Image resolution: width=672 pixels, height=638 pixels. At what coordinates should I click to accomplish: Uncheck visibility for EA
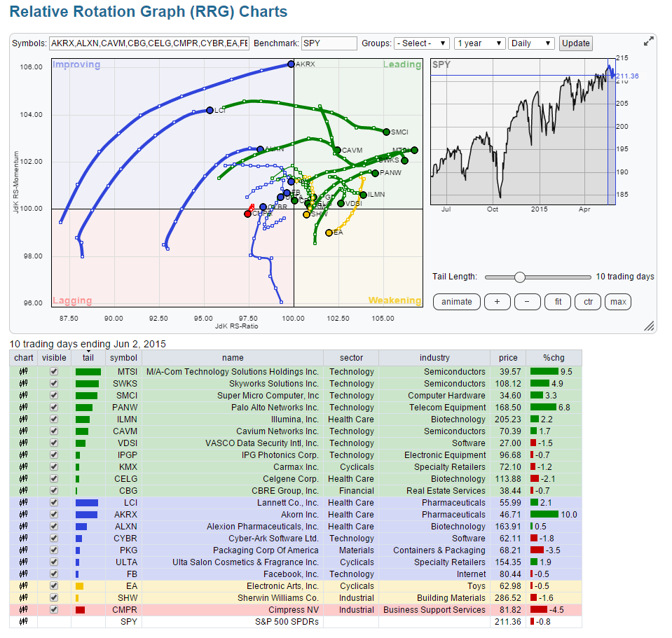54,585
